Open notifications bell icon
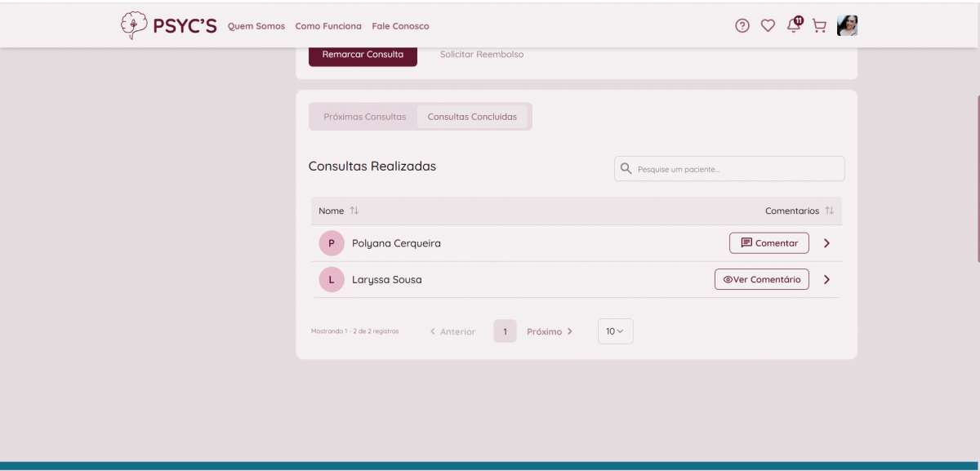The width and height of the screenshot is (980, 471). [793, 25]
